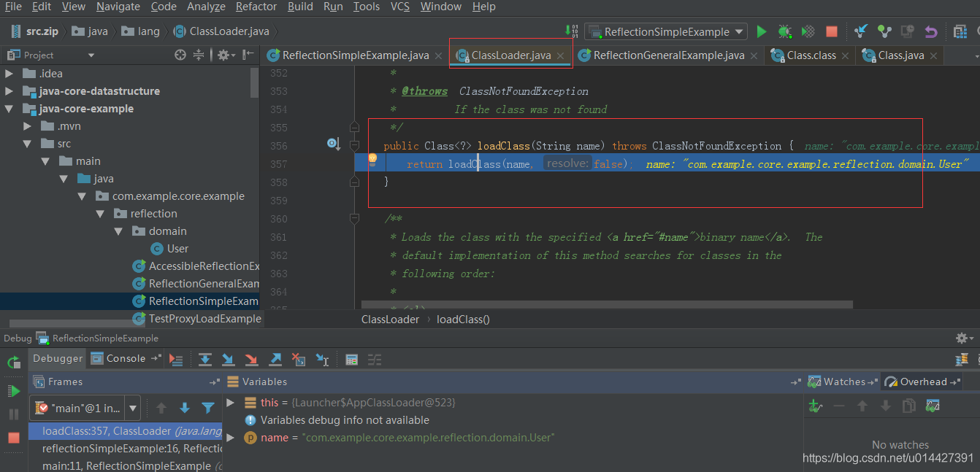
Task: Run to cursor in the debugger
Action: click(x=322, y=359)
